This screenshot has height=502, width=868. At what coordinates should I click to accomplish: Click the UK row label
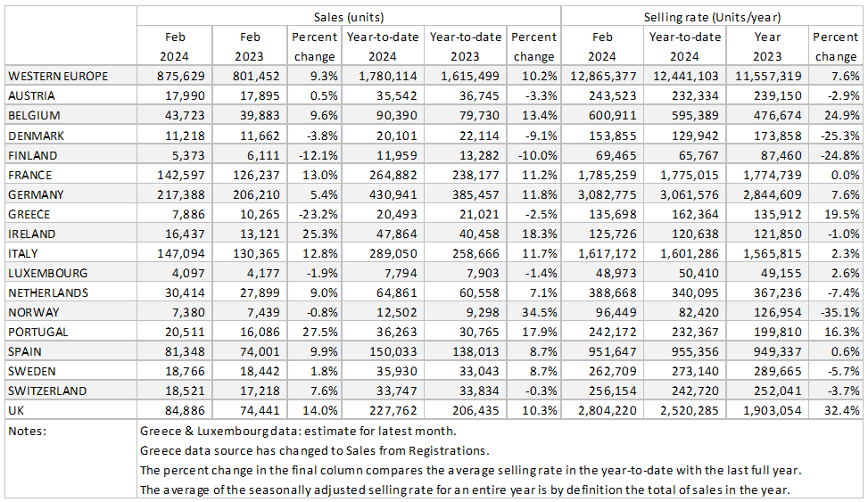pyautogui.click(x=16, y=410)
